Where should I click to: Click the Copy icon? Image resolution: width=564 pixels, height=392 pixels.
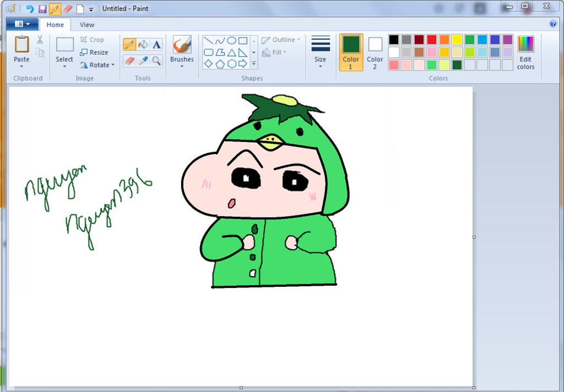tap(40, 52)
